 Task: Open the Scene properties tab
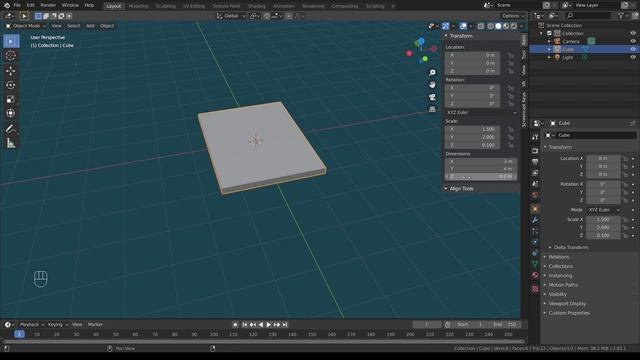point(535,184)
